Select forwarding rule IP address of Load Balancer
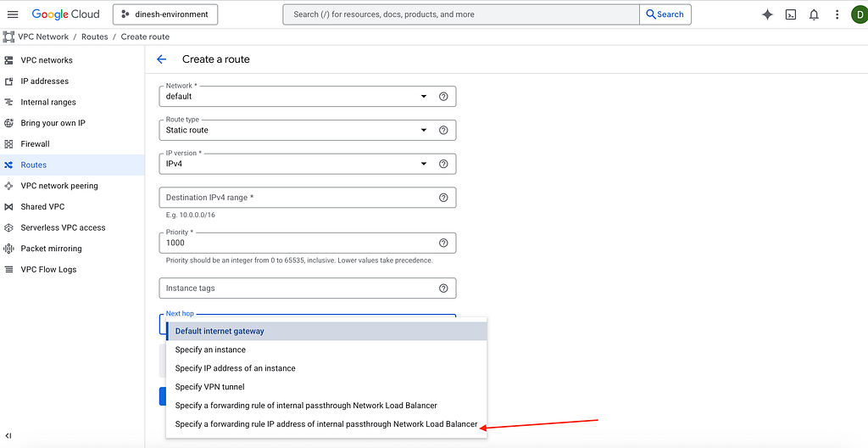Viewport: 868px width, 448px height. pos(326,424)
